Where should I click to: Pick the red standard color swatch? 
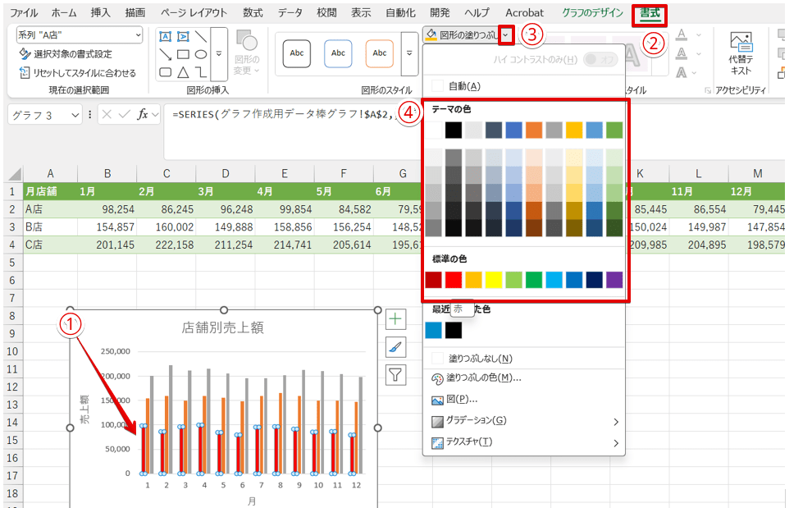pos(454,280)
